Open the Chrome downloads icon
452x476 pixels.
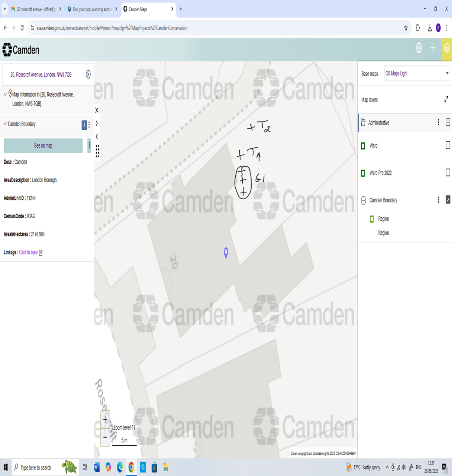point(430,28)
